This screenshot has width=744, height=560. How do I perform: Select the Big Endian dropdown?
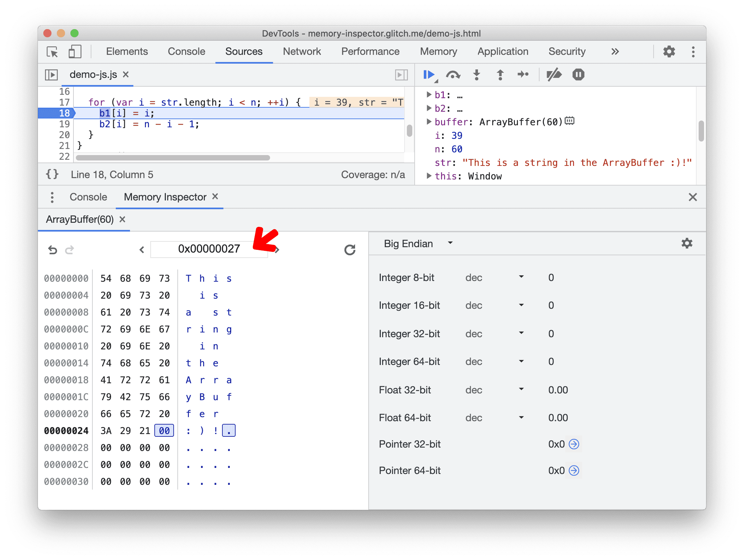[418, 243]
